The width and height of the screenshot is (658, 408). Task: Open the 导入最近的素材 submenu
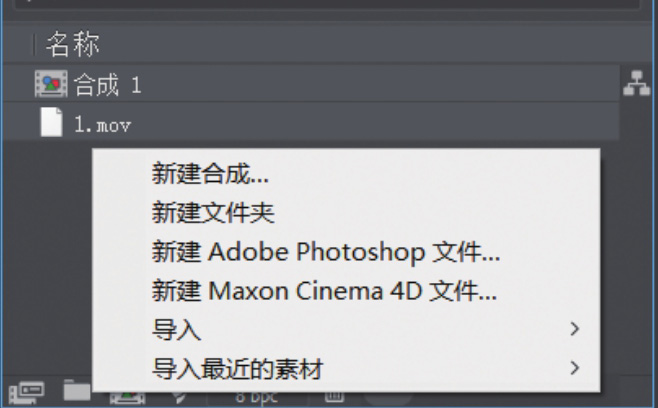(x=346, y=368)
